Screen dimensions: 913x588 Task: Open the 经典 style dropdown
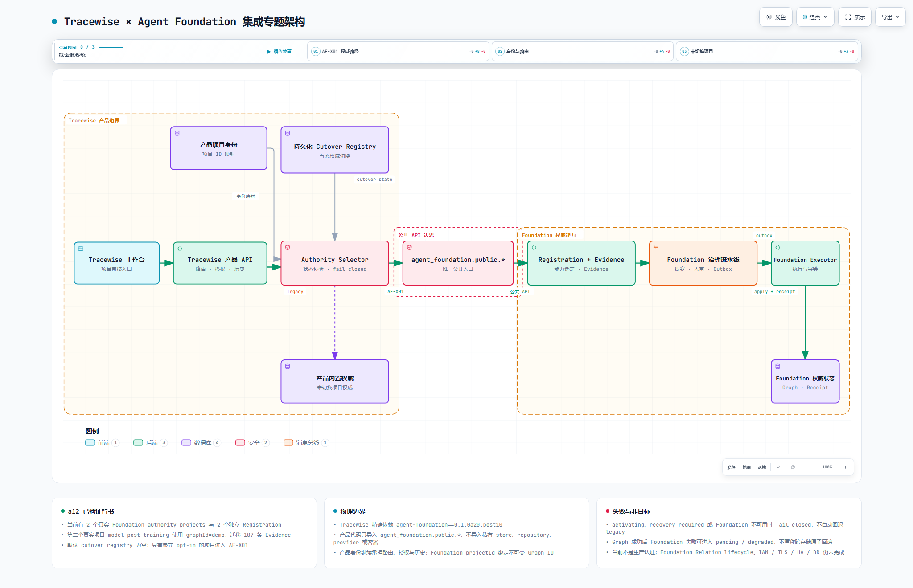815,17
